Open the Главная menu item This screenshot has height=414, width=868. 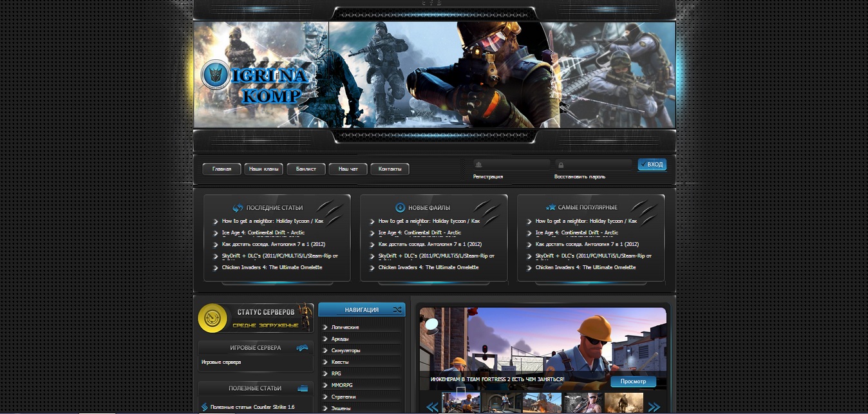[222, 169]
